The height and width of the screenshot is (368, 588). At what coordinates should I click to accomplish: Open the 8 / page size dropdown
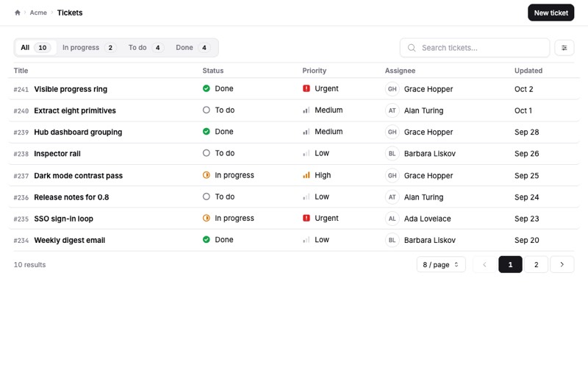pyautogui.click(x=441, y=264)
